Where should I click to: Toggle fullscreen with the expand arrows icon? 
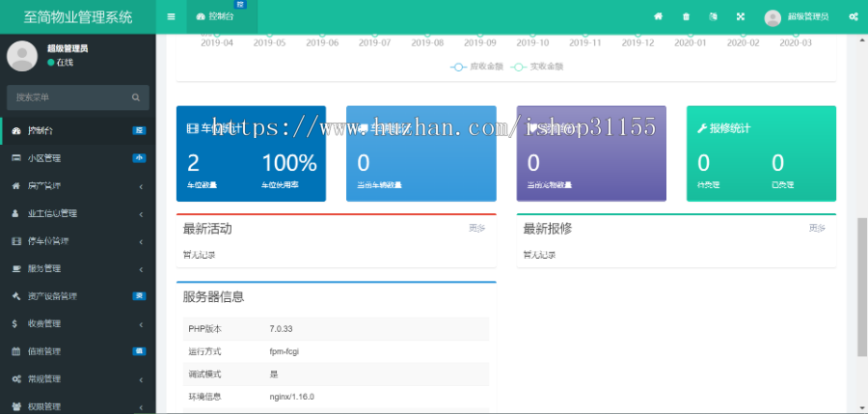pos(740,16)
